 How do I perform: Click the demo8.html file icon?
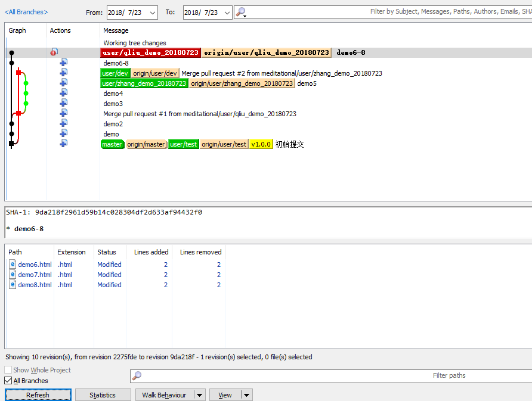pos(13,285)
